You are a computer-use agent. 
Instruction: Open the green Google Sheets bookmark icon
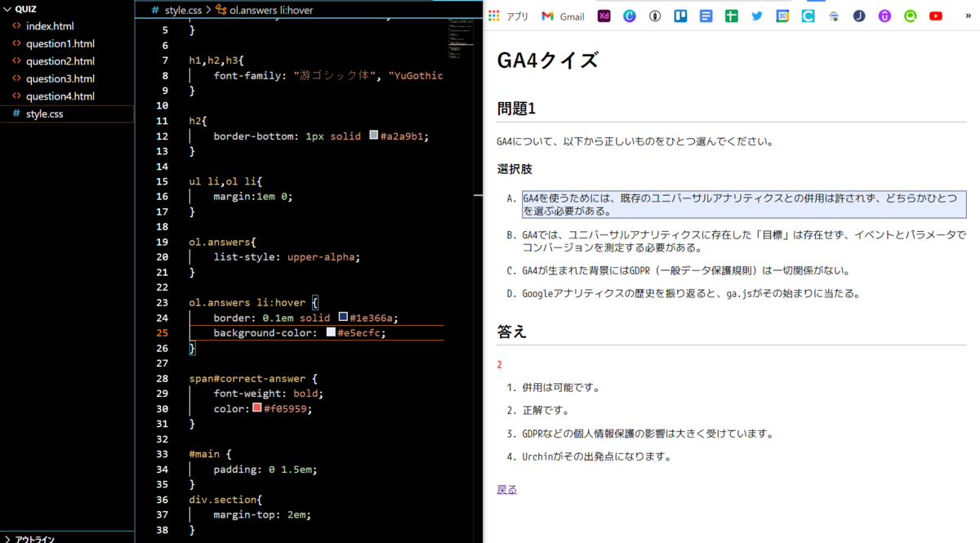coord(732,16)
